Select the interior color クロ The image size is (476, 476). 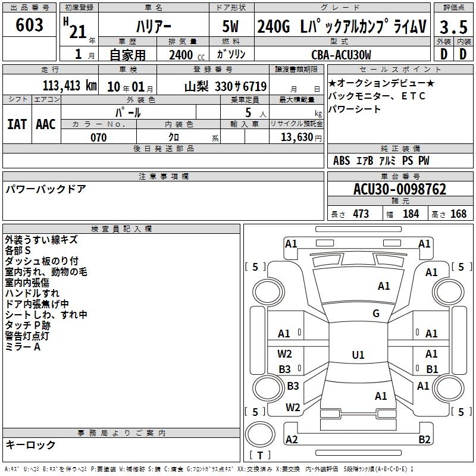pyautogui.click(x=174, y=137)
